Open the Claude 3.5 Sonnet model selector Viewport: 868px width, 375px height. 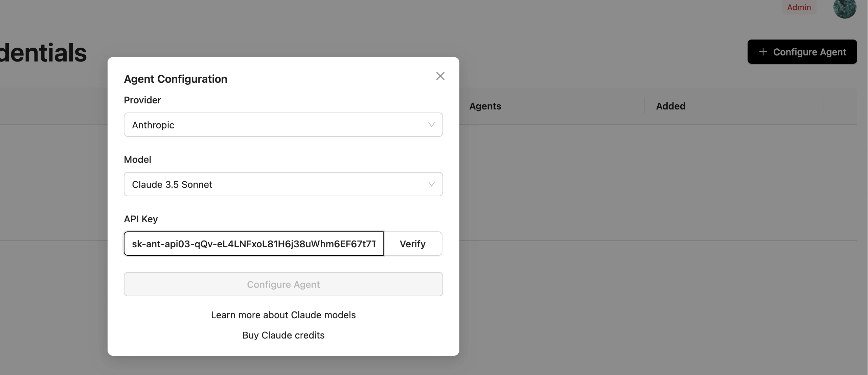[x=283, y=184]
